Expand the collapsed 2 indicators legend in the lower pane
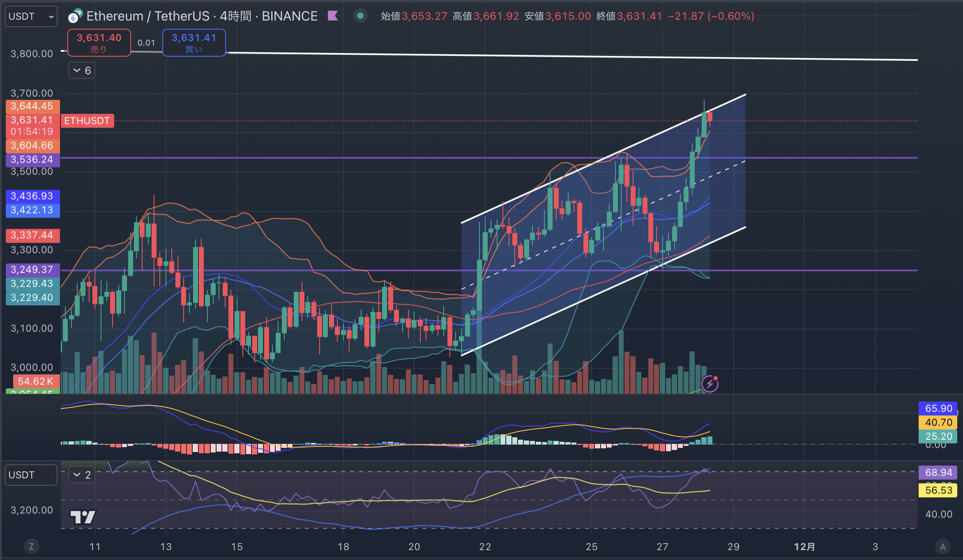 [x=82, y=475]
